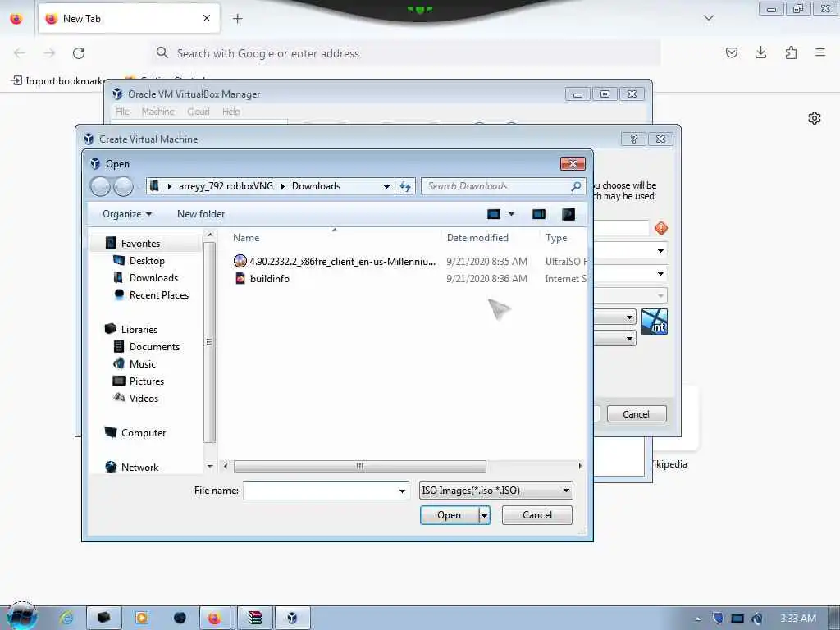Click the Import bookmarks link

[x=58, y=81]
